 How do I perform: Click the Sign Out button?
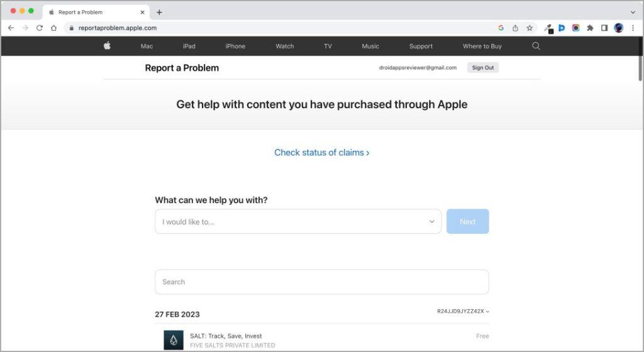[x=483, y=68]
